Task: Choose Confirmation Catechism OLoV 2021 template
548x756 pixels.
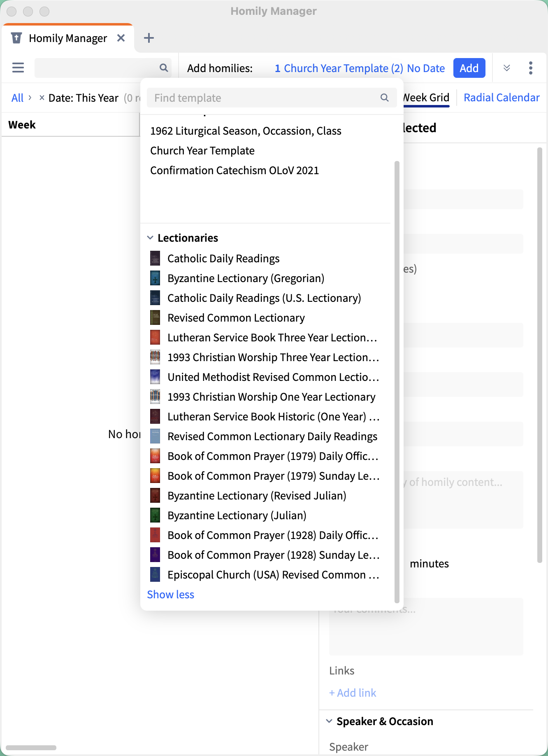Action: (235, 170)
